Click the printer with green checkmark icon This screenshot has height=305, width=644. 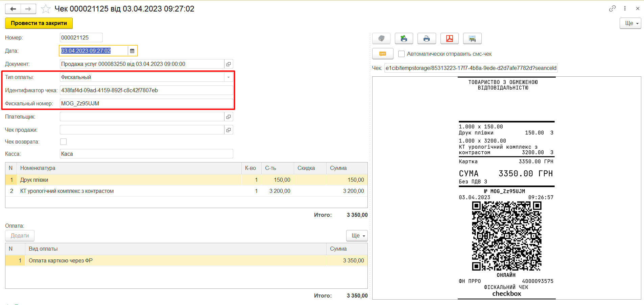tap(404, 39)
